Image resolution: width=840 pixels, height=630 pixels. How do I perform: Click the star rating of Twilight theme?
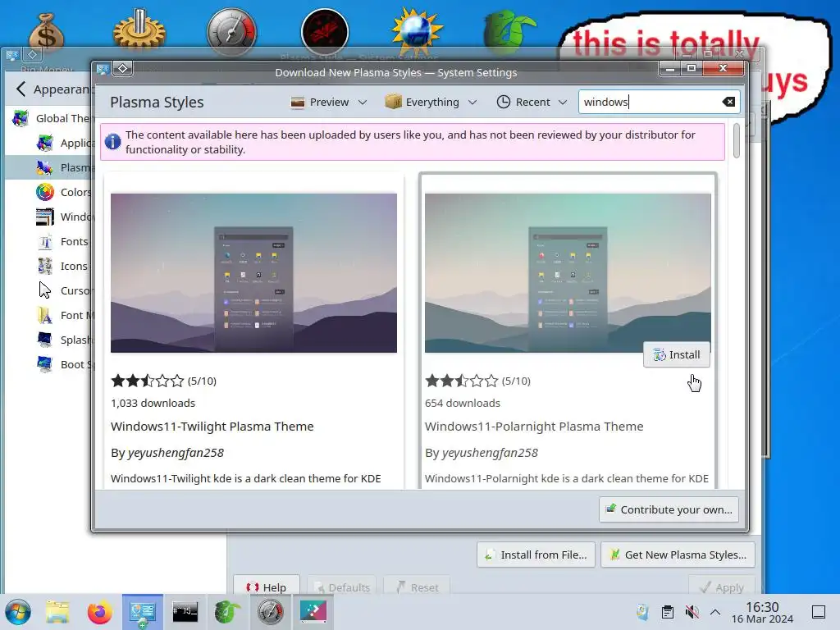[x=148, y=381]
